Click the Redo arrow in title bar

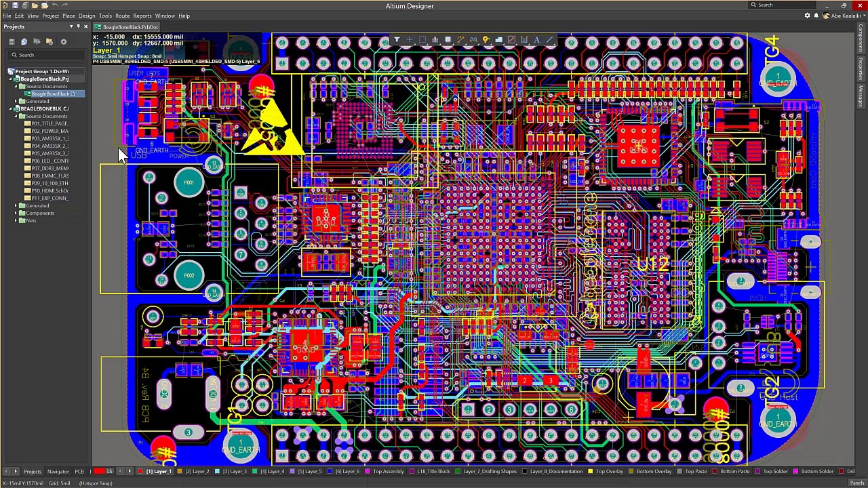[65, 5]
